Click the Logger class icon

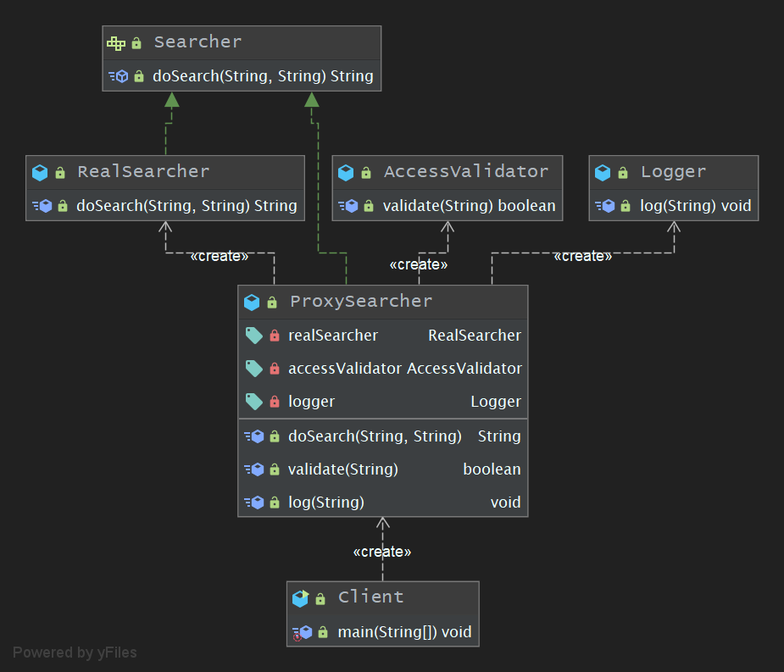click(x=602, y=172)
